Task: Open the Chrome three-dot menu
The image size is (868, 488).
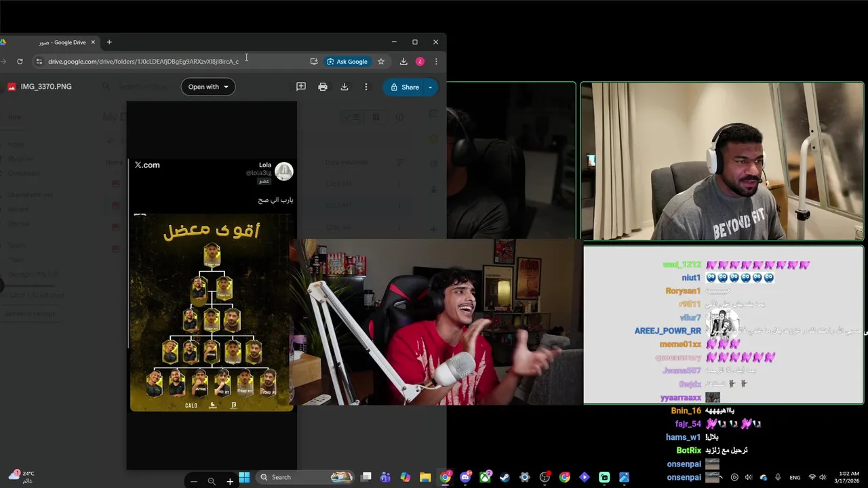Action: click(x=436, y=61)
